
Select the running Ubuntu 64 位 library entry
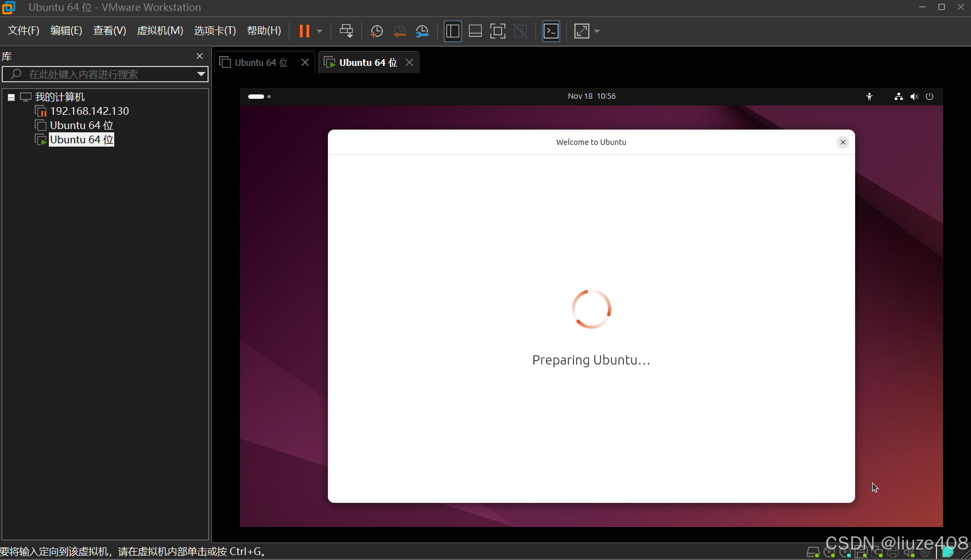point(81,139)
